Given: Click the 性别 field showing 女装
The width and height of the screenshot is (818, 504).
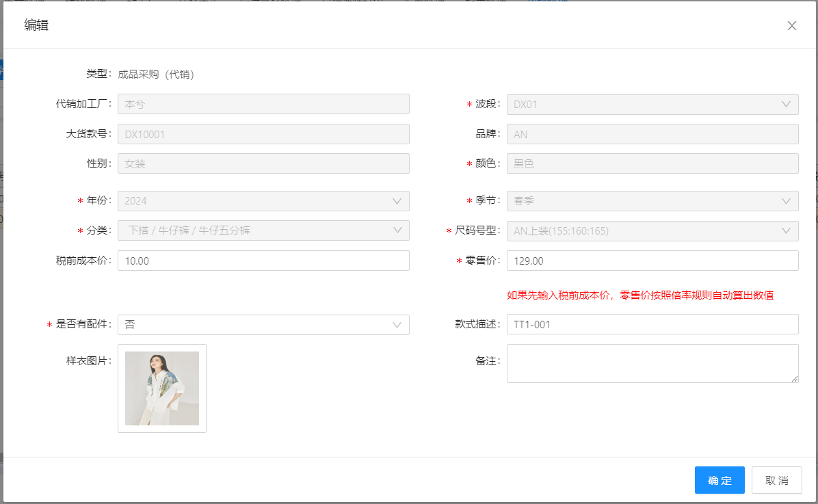Looking at the screenshot, I should pos(263,164).
